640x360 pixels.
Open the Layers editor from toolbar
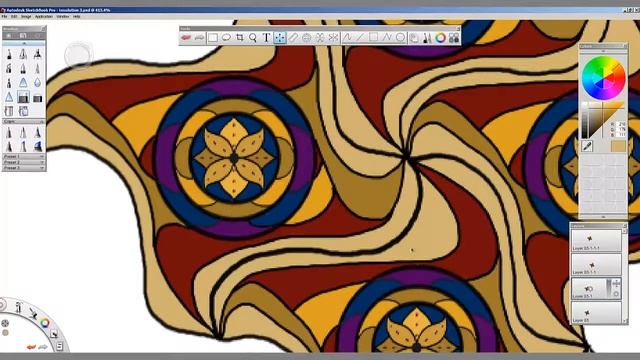[414, 38]
